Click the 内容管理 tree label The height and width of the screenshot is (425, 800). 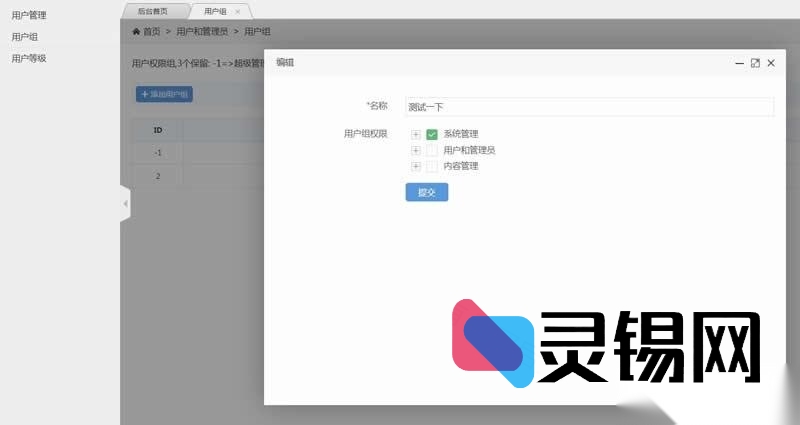point(461,166)
